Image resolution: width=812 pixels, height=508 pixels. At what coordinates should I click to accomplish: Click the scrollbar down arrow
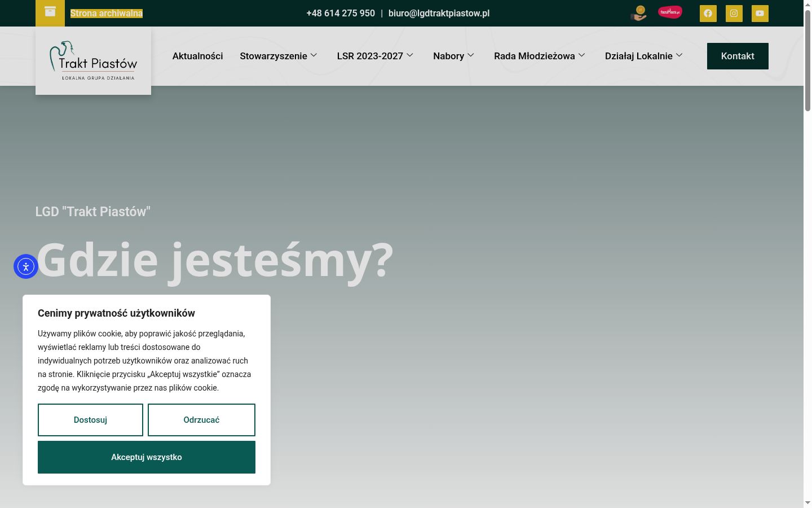(807, 502)
